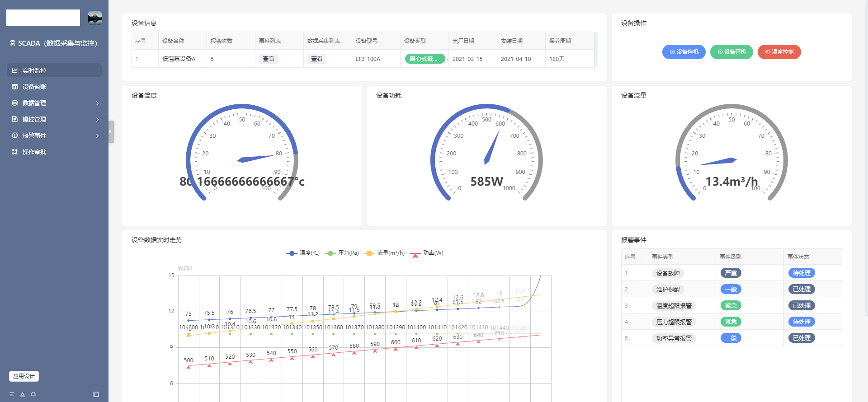Click the workflow icon beside 操作审批
The image size is (868, 402).
click(15, 152)
